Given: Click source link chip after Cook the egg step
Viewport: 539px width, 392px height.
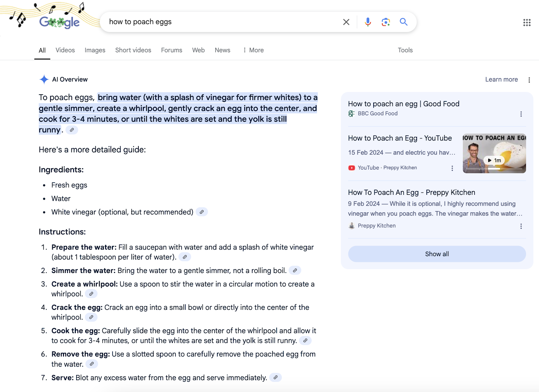Looking at the screenshot, I should tap(305, 340).
